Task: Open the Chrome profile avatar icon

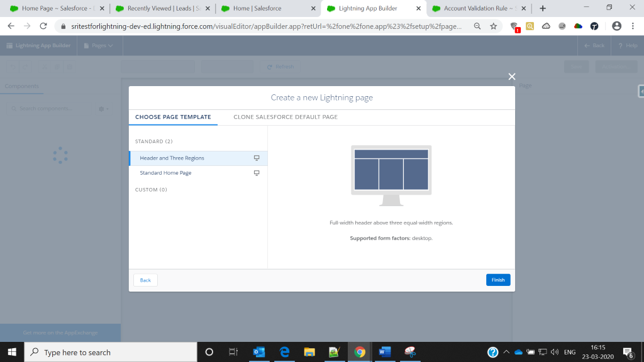Action: point(616,26)
